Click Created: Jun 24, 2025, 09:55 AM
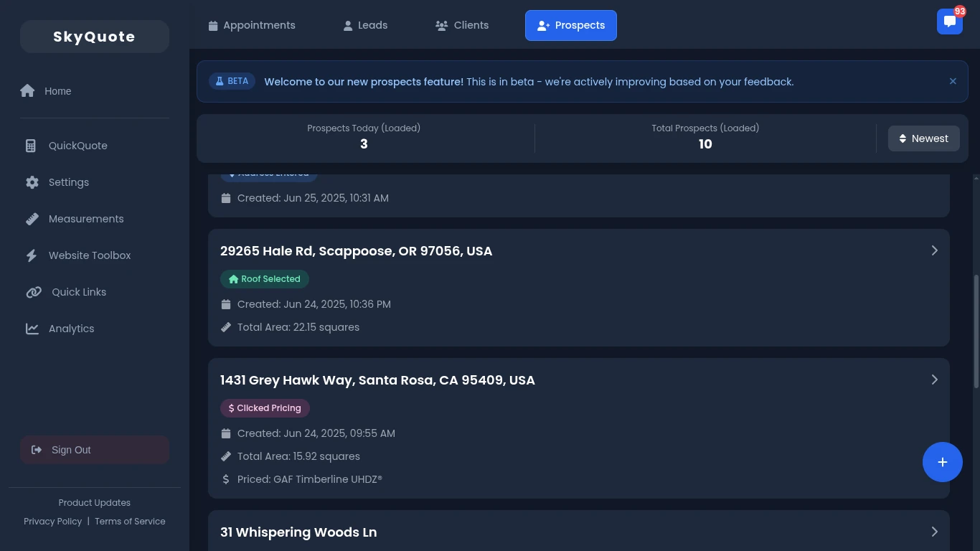 (316, 433)
